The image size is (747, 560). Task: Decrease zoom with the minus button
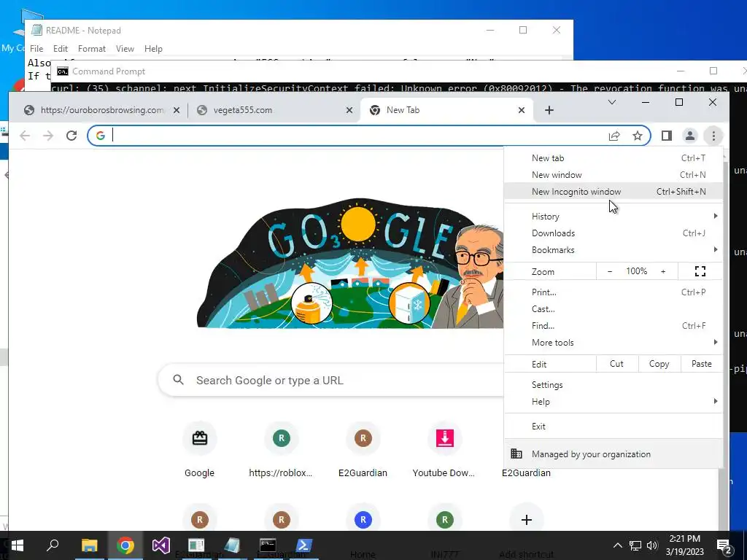(x=609, y=271)
